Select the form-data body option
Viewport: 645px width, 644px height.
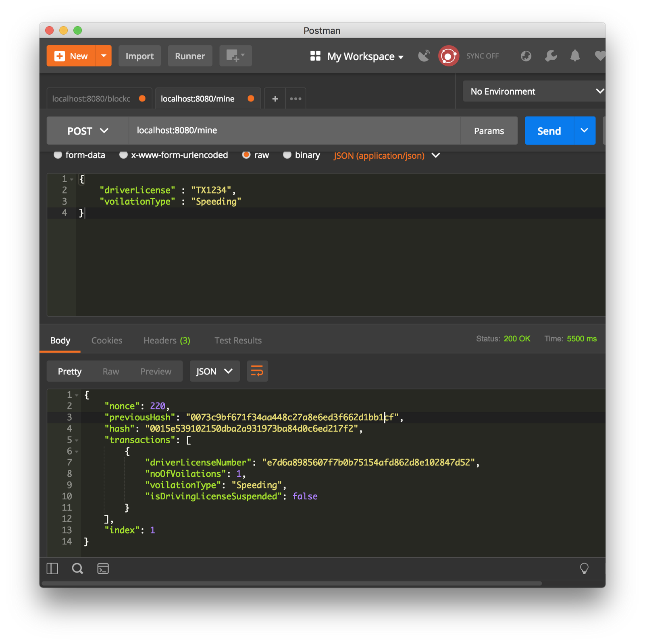pyautogui.click(x=58, y=155)
